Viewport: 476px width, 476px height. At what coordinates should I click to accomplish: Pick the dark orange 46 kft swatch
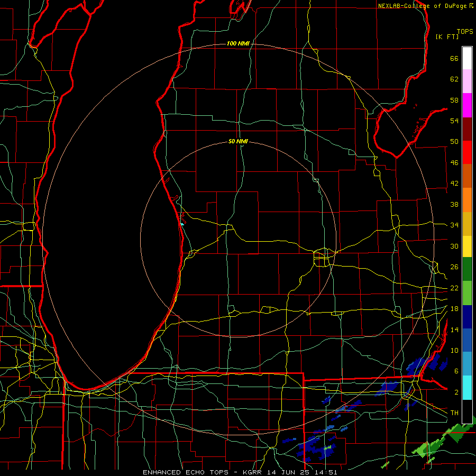tap(467, 176)
